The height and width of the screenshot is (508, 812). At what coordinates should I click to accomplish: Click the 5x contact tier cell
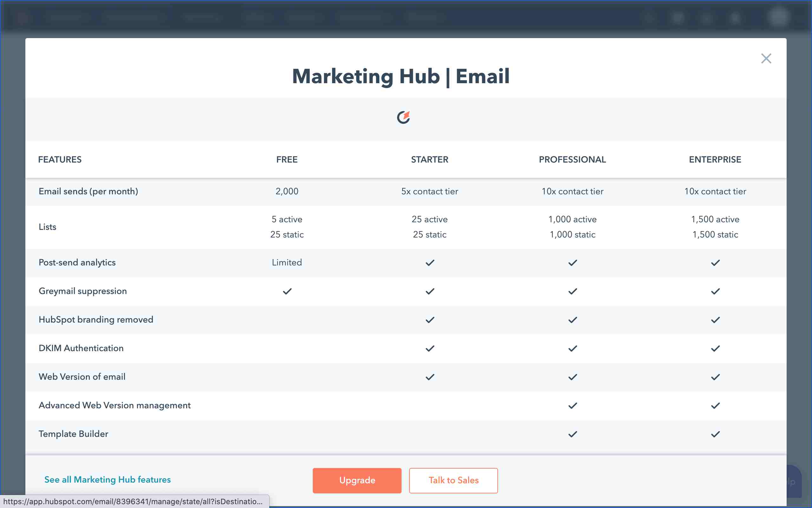(430, 191)
